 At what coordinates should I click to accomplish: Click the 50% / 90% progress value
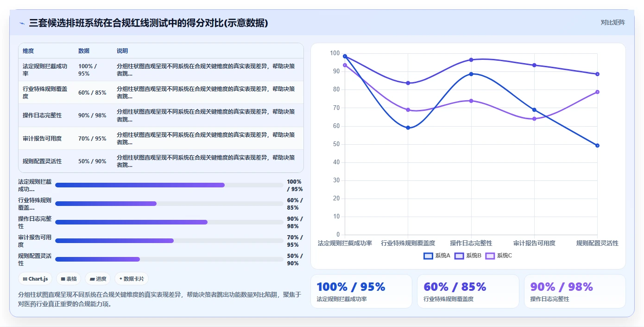click(x=295, y=260)
